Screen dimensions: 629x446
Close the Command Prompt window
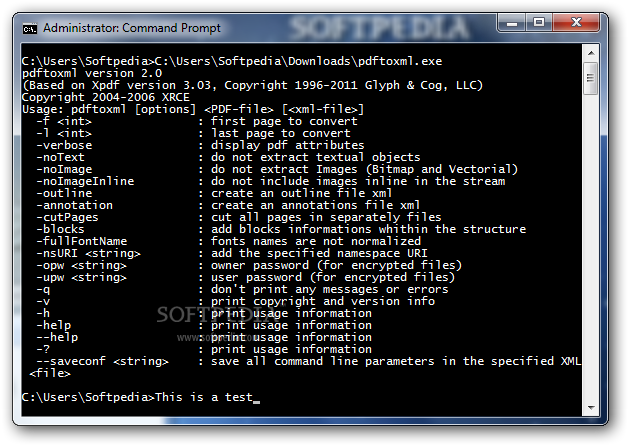pos(576,22)
